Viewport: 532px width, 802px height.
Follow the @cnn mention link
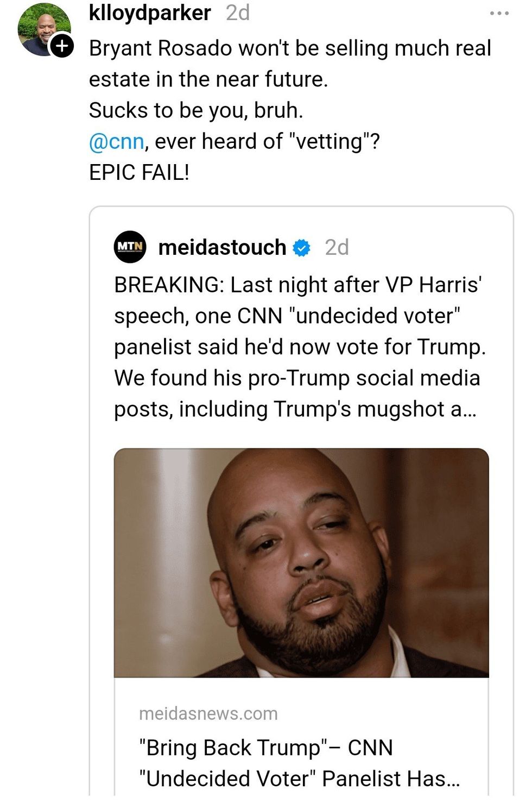tap(116, 141)
